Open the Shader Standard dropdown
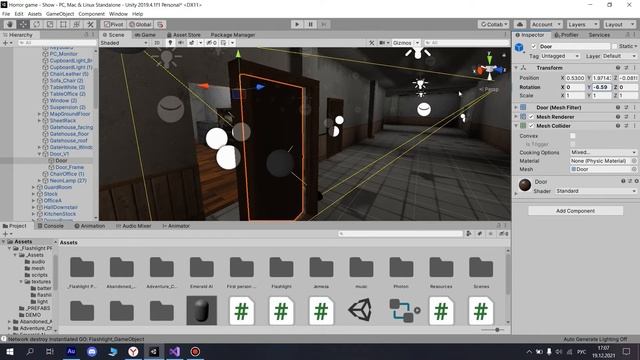Image resolution: width=640 pixels, height=360 pixels. pyautogui.click(x=596, y=191)
